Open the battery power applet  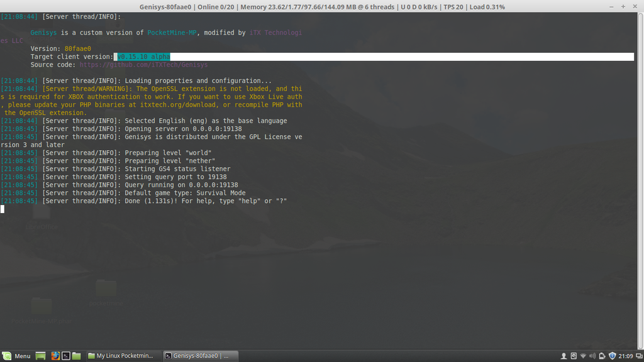601,356
